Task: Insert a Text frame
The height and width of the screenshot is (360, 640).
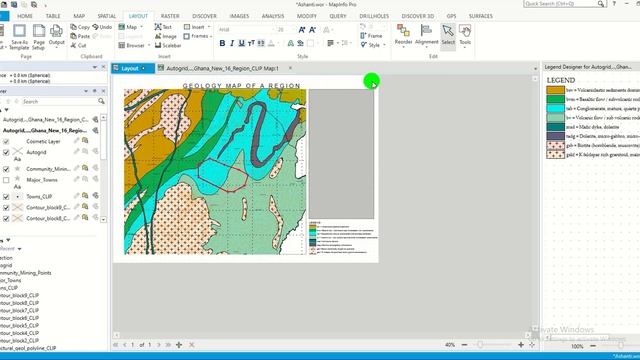Action: pos(163,27)
